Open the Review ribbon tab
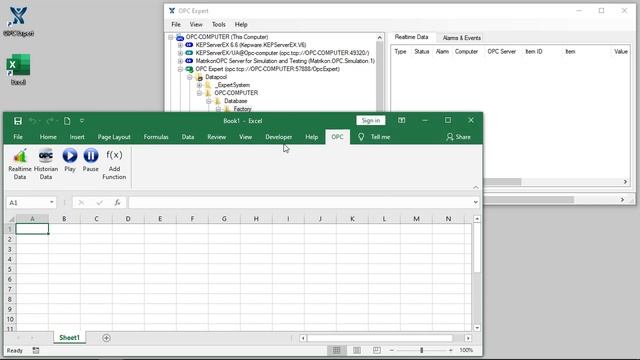 pyautogui.click(x=217, y=137)
